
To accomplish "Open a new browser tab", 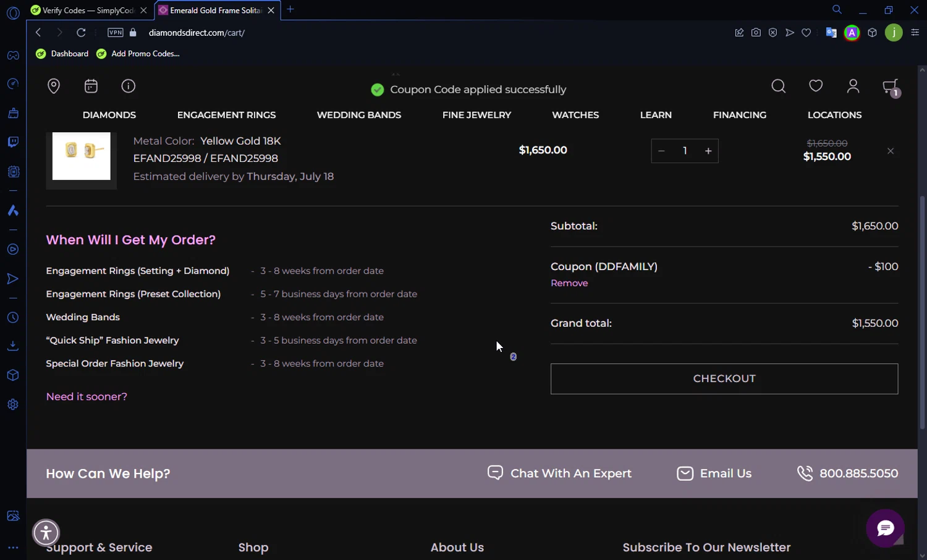I will pyautogui.click(x=290, y=9).
